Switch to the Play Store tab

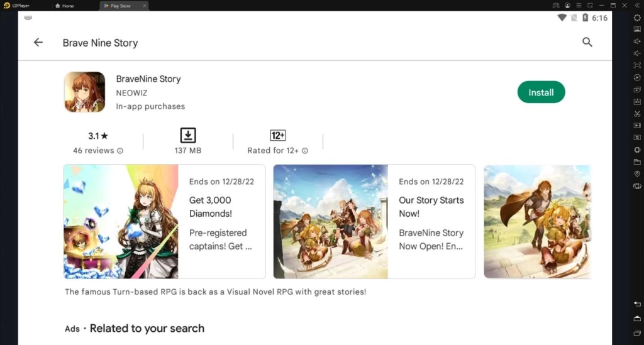coord(120,6)
